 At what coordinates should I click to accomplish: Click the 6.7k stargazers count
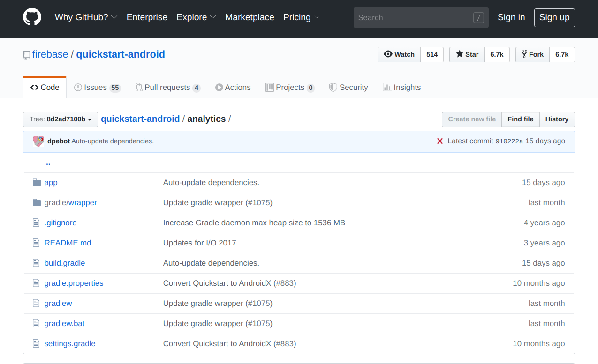[497, 54]
